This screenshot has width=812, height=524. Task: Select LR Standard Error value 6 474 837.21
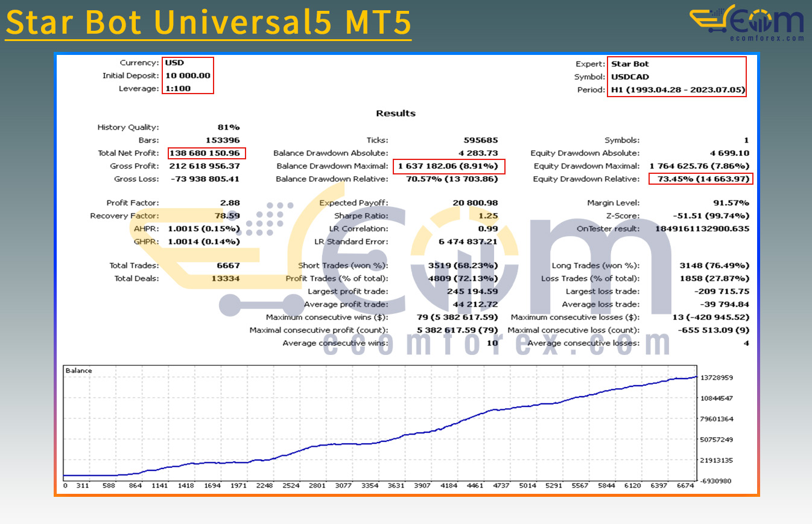pyautogui.click(x=468, y=242)
